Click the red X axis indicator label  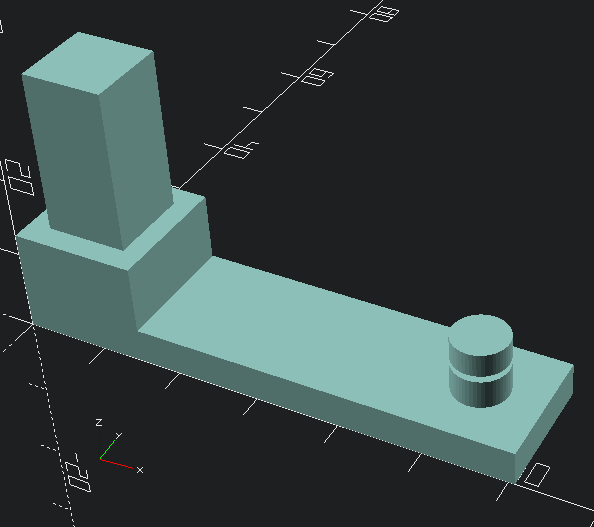tap(140, 470)
